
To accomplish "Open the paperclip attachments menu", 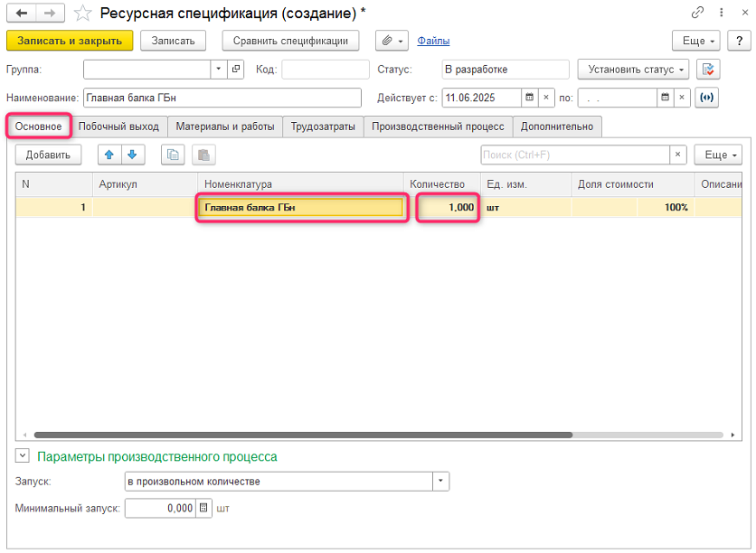I will point(392,41).
